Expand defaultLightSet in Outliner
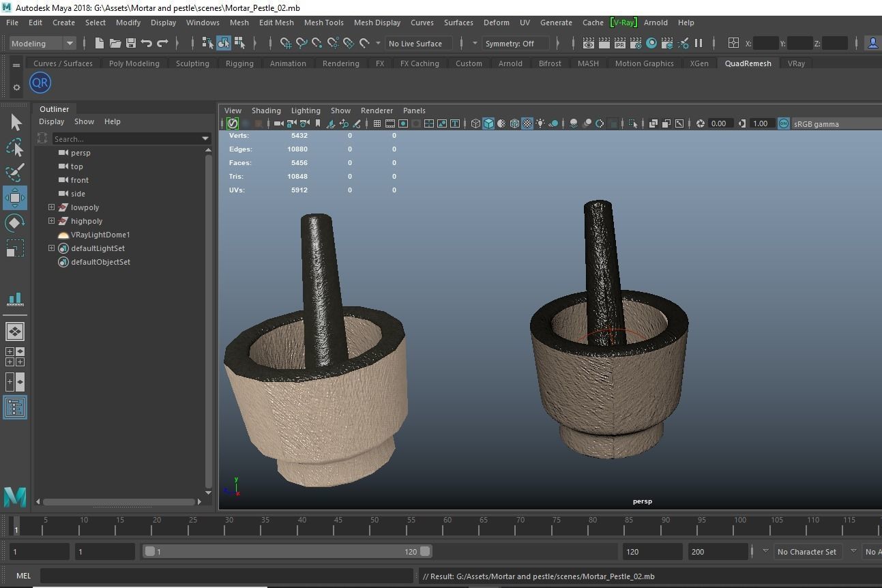 (51, 248)
